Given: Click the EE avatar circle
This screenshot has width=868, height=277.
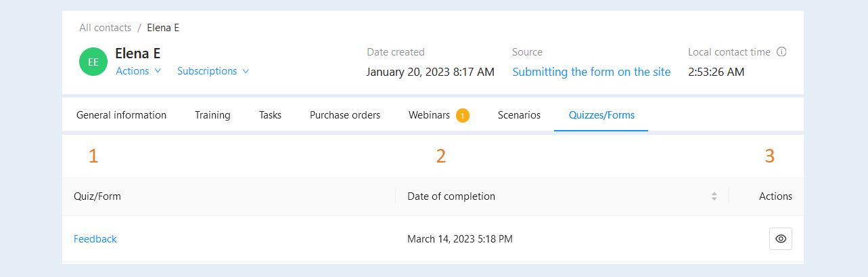Looking at the screenshot, I should [x=93, y=62].
